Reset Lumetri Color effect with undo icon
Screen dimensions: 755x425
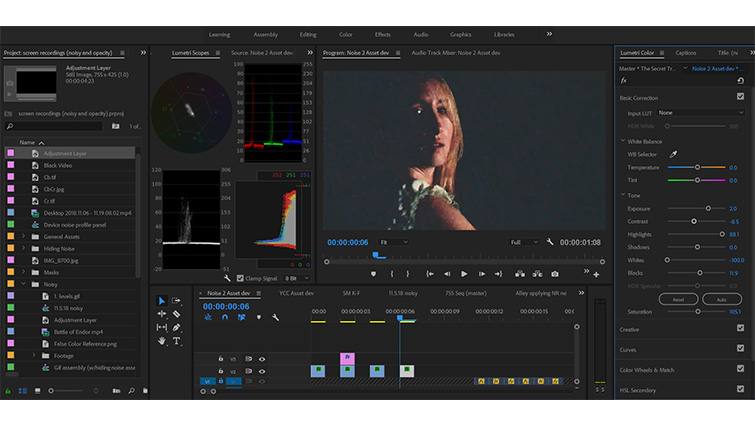coord(741,80)
